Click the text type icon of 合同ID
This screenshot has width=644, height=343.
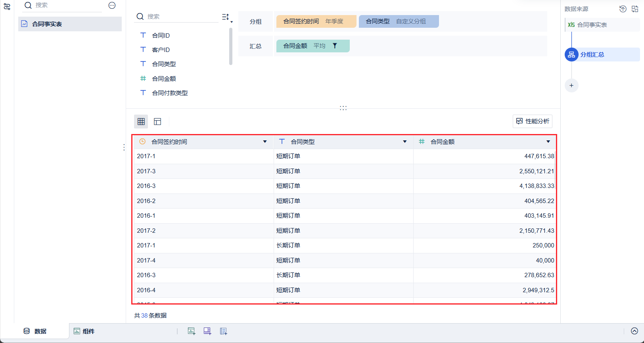(143, 35)
